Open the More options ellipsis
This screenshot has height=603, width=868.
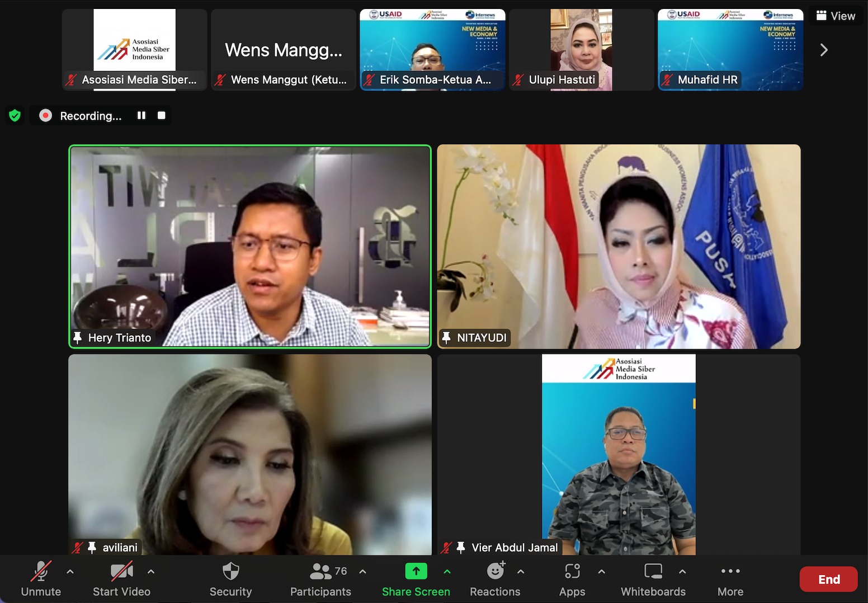730,580
